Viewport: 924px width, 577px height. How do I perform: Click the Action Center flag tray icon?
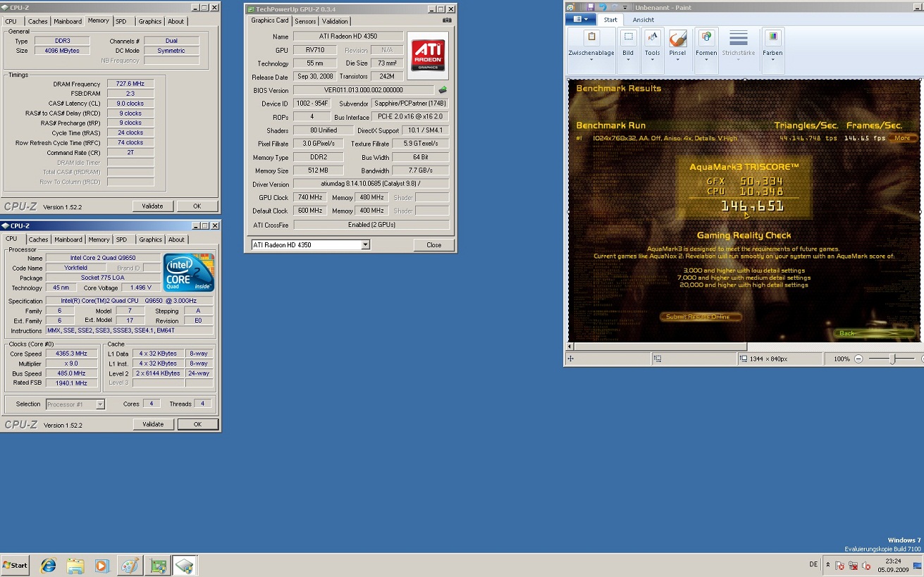[x=840, y=565]
